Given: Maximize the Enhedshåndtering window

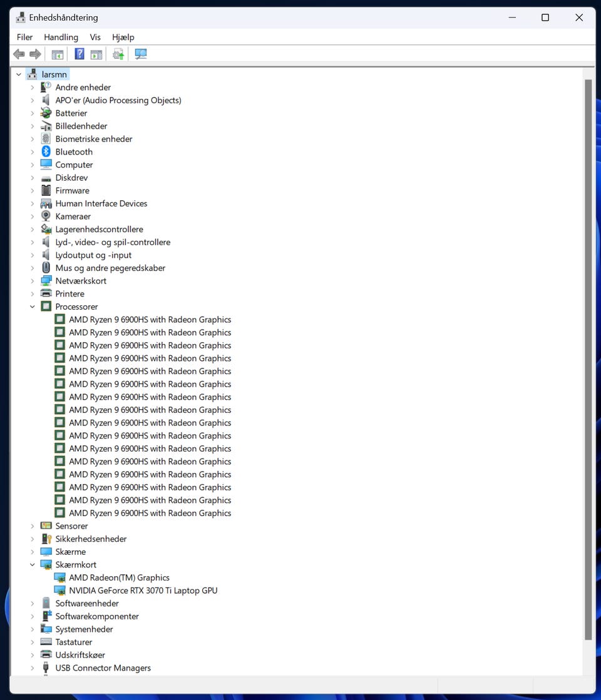Looking at the screenshot, I should (545, 18).
